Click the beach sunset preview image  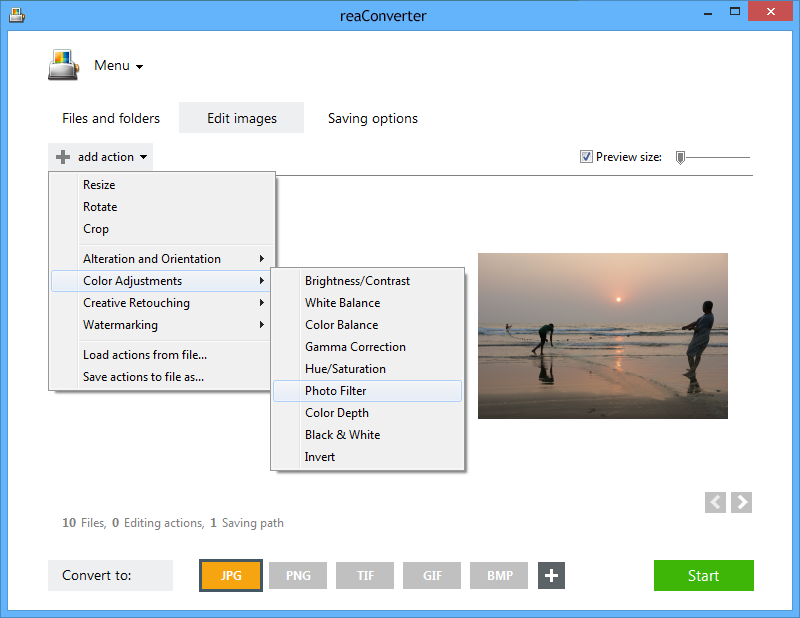pyautogui.click(x=603, y=336)
